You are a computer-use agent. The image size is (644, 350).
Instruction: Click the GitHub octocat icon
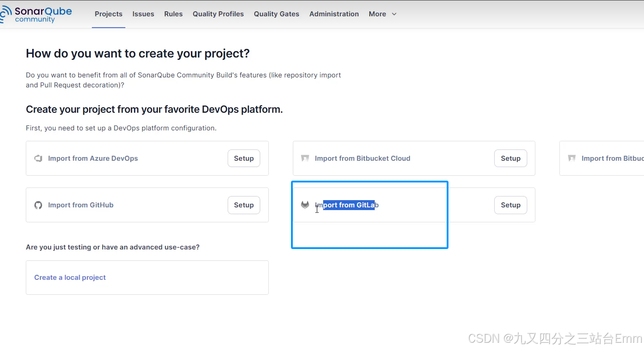(38, 205)
